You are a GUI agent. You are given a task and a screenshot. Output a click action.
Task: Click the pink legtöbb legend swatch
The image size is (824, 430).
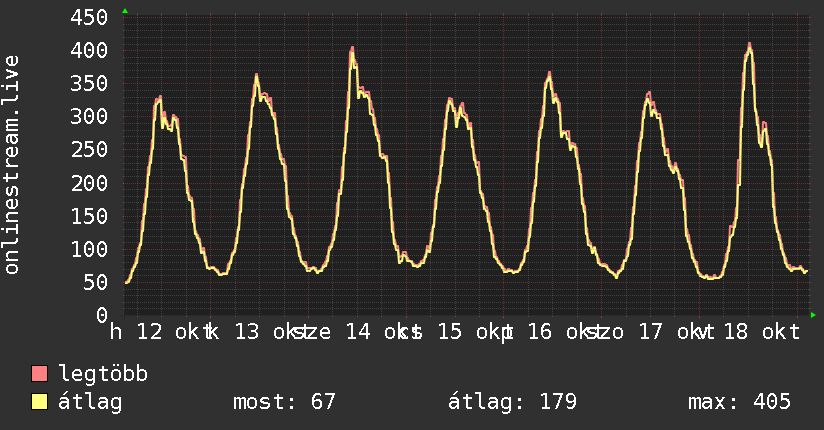[39, 373]
